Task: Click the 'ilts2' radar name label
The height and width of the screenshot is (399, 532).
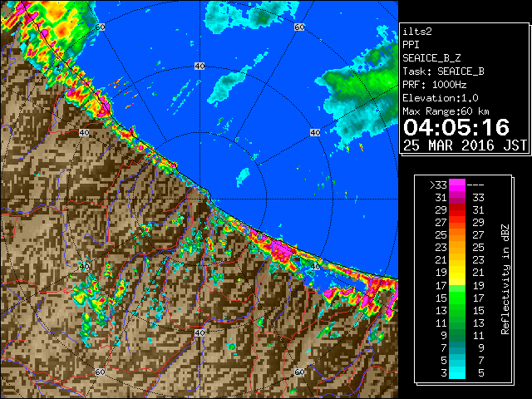Action: coord(417,32)
